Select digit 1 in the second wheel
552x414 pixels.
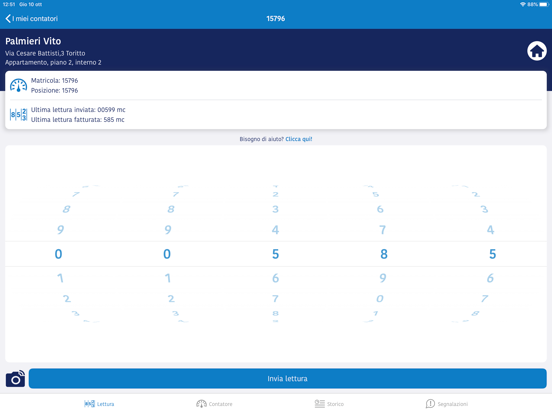point(168,278)
